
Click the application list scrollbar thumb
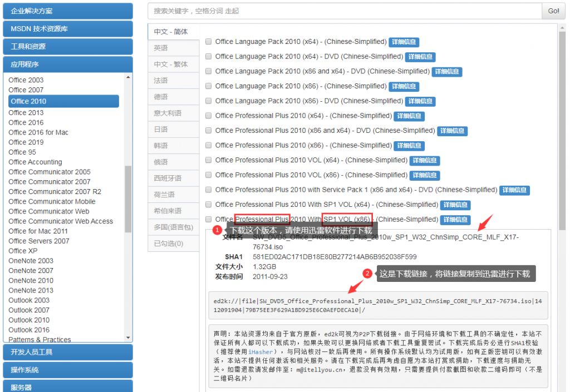[x=128, y=199]
